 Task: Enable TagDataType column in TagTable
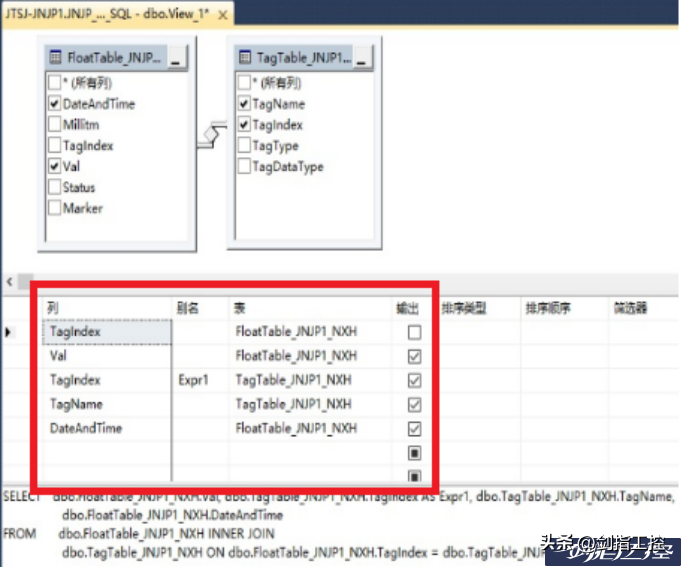tap(244, 167)
